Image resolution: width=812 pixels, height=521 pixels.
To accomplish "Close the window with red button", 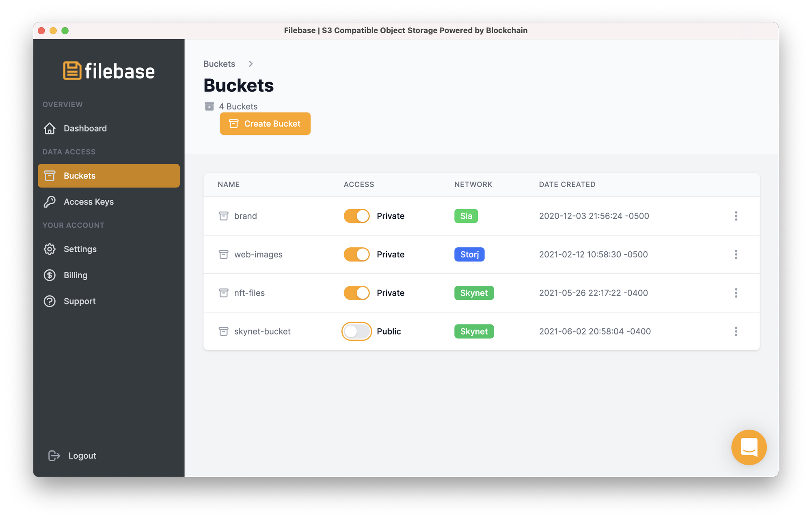I will (41, 30).
